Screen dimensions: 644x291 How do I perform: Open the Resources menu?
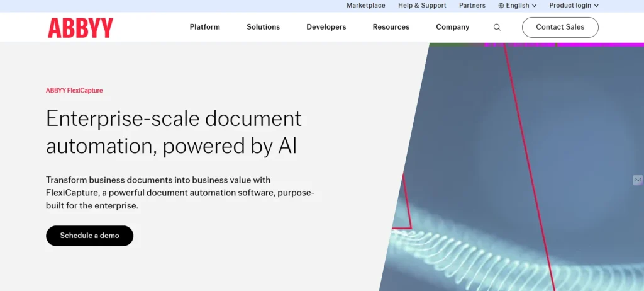pos(391,27)
